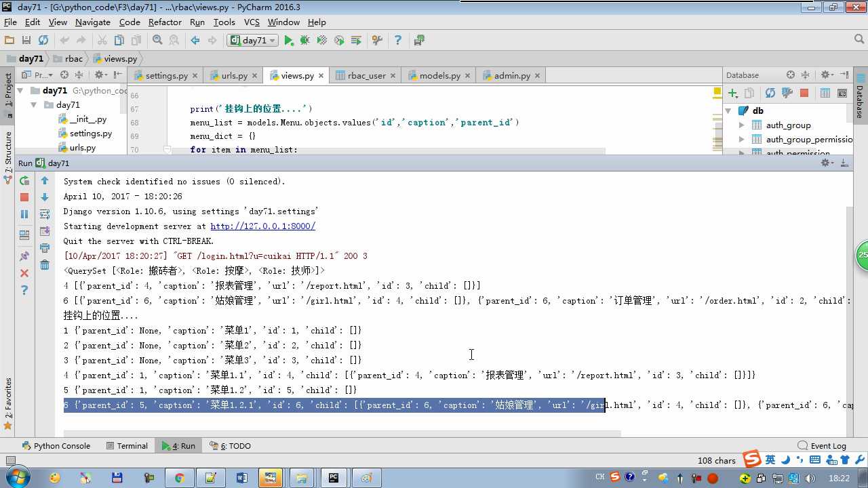
Task: Open Project panel gear settings dropdown
Action: pyautogui.click(x=100, y=75)
